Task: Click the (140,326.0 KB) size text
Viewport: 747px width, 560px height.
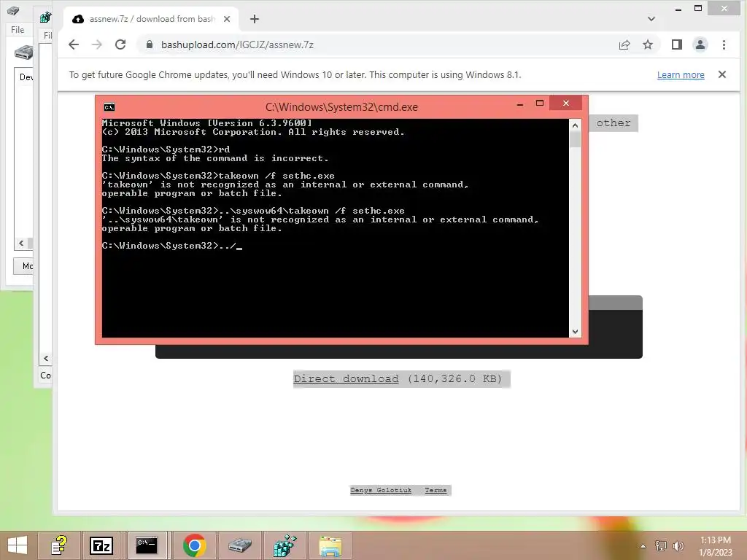Action: coord(454,378)
